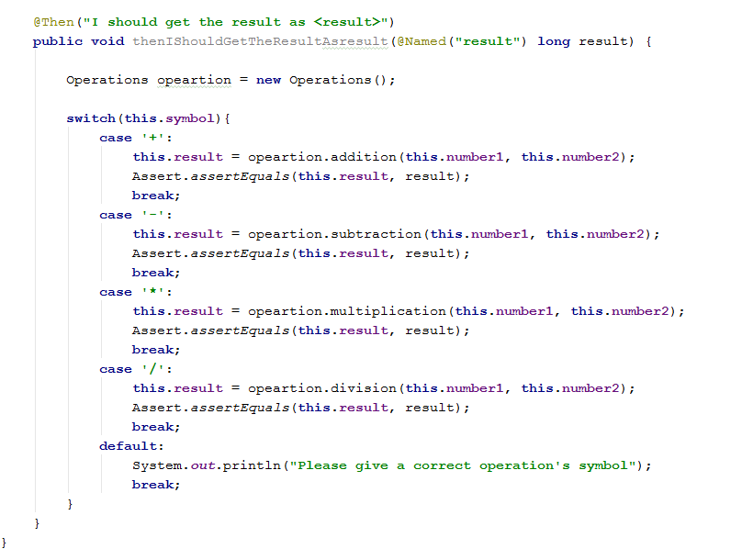Click the switch keyword

click(x=91, y=118)
